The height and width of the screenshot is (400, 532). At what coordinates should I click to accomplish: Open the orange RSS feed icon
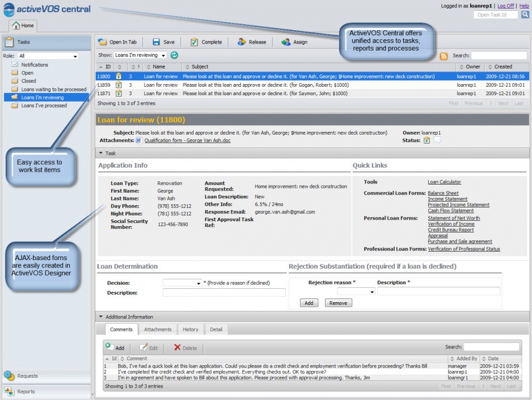click(x=444, y=56)
